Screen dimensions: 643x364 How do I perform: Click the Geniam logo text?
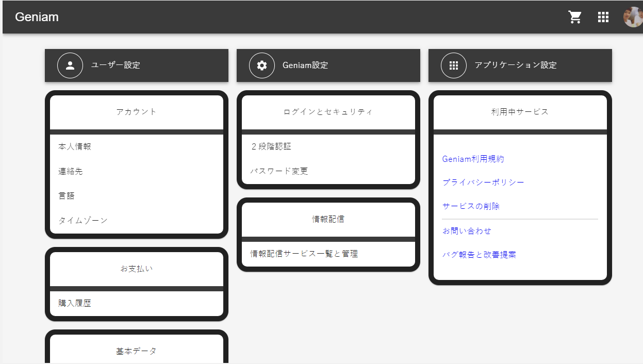point(37,17)
